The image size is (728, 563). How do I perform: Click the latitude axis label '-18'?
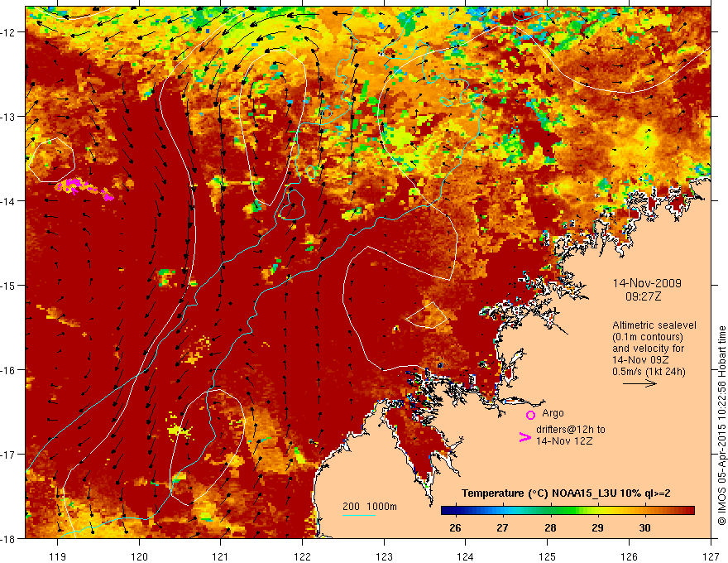point(8,539)
